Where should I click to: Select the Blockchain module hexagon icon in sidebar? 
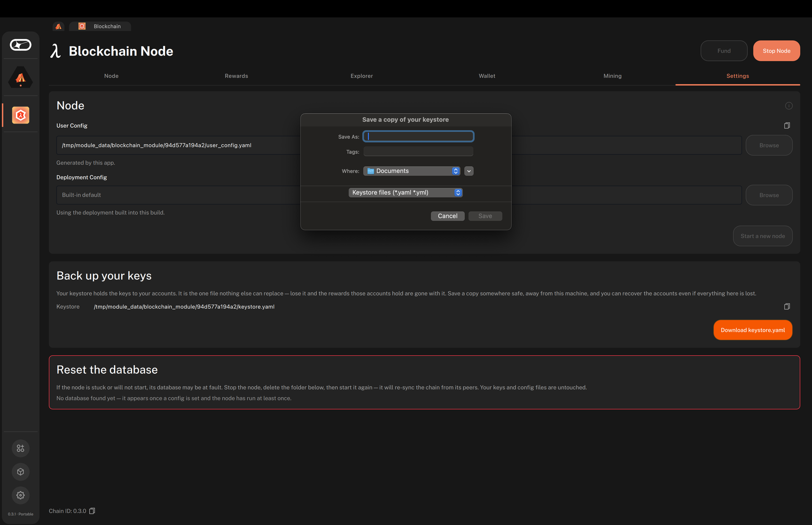21,115
